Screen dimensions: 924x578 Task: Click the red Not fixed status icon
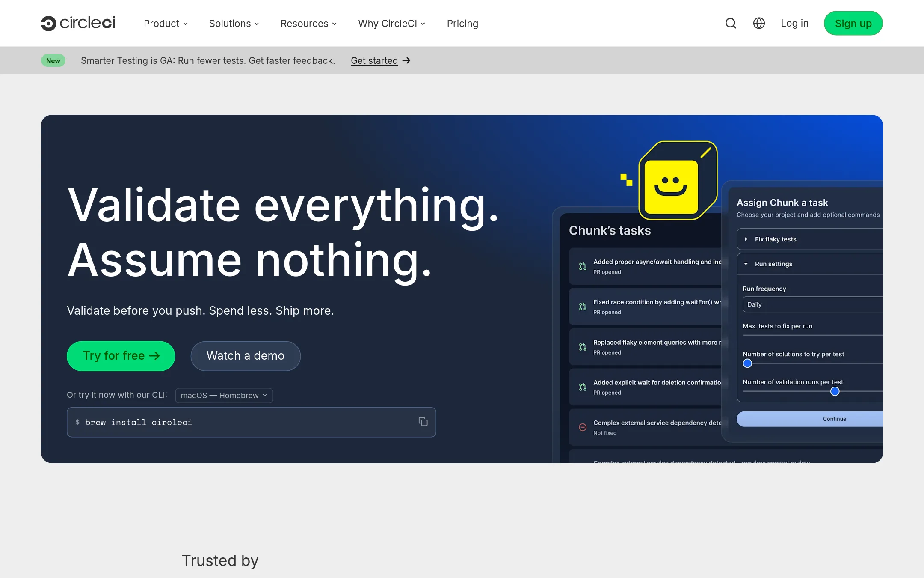pos(583,427)
